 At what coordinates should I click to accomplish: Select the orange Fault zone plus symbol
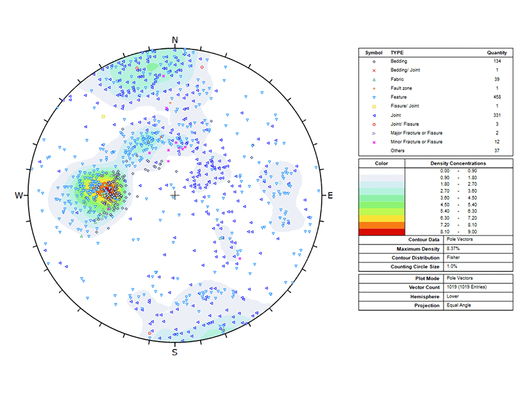pos(374,88)
